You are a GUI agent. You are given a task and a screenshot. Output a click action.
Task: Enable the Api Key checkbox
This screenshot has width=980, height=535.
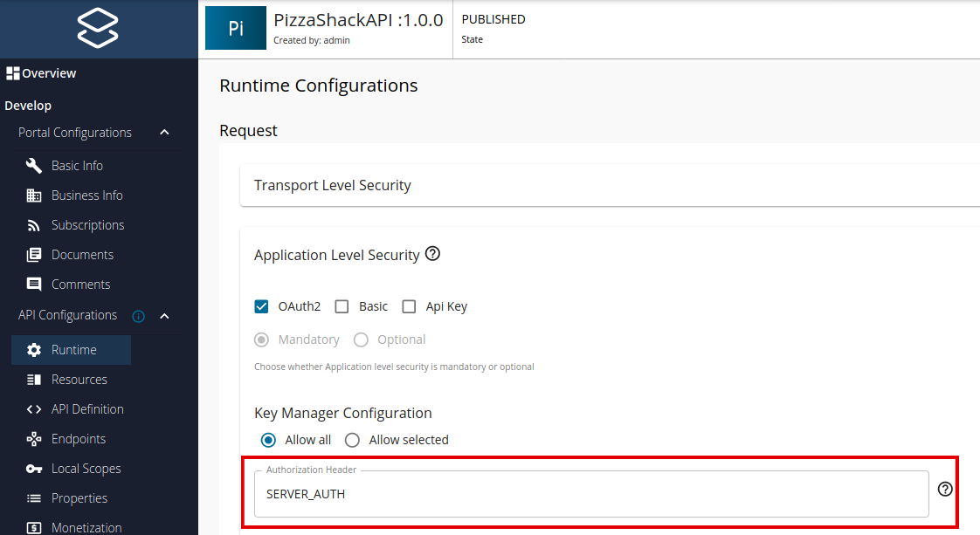(409, 306)
